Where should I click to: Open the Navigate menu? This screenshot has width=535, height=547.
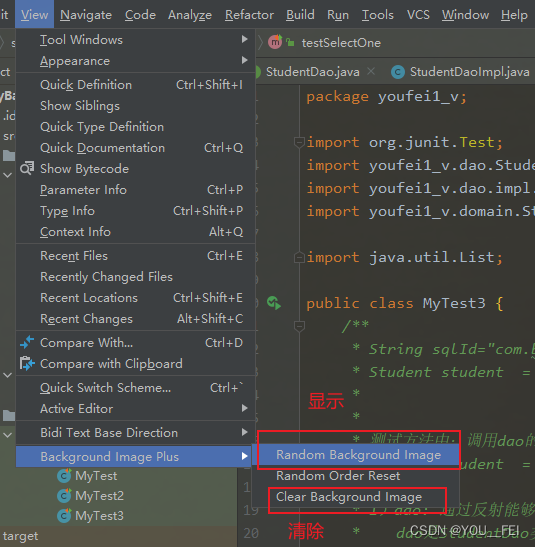[x=86, y=15]
